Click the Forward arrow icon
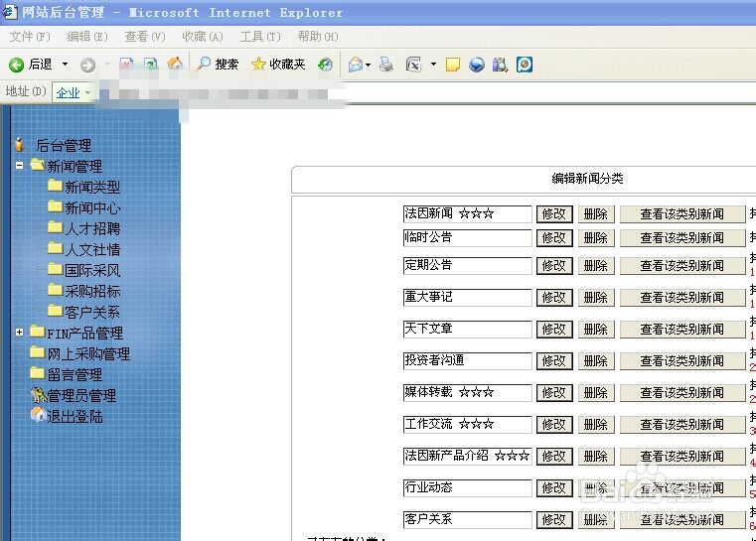Image resolution: width=756 pixels, height=541 pixels. pyautogui.click(x=87, y=65)
